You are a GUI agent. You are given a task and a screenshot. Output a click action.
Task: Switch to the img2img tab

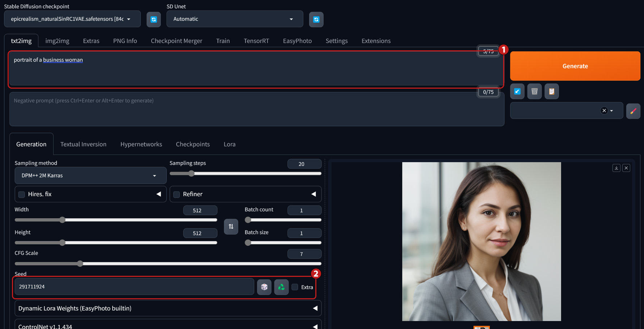click(x=57, y=41)
